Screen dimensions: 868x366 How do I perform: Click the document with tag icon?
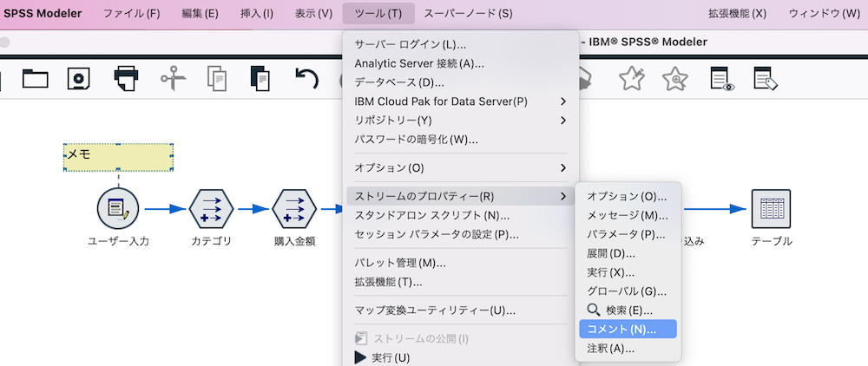766,79
